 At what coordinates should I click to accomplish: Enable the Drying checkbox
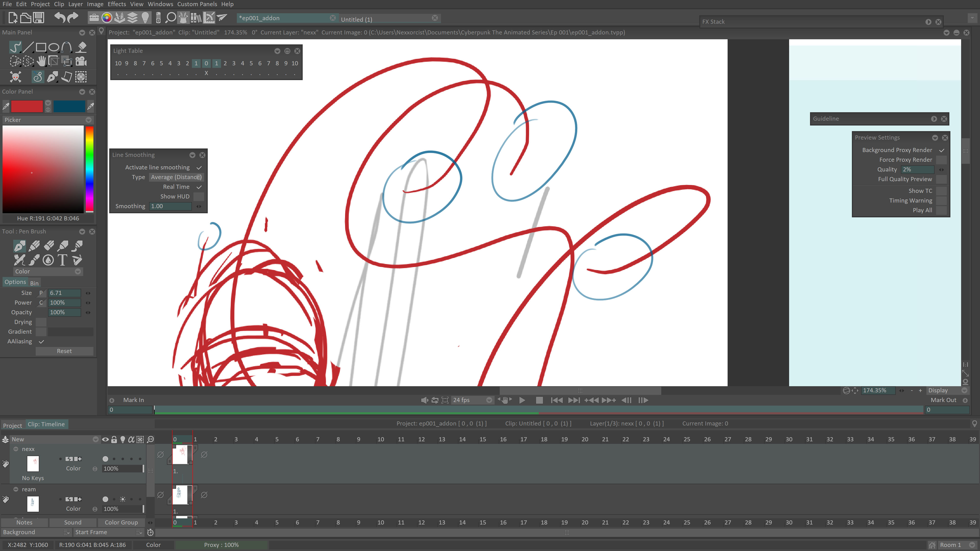point(41,322)
